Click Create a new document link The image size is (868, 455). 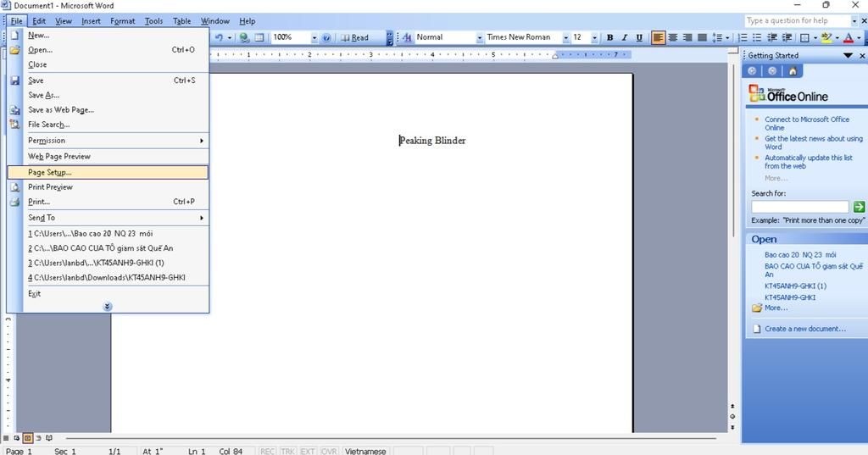[x=805, y=329]
